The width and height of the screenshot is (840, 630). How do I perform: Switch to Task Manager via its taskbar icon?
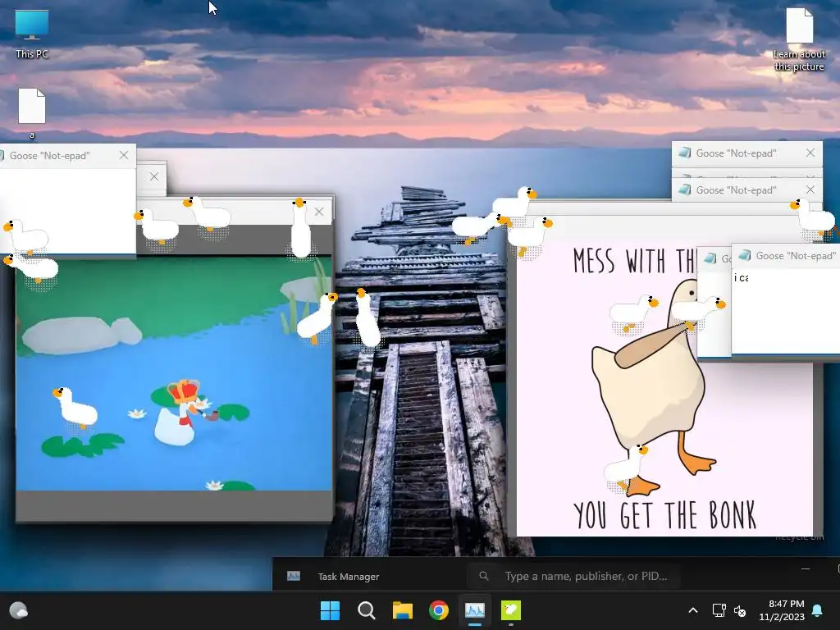475,610
